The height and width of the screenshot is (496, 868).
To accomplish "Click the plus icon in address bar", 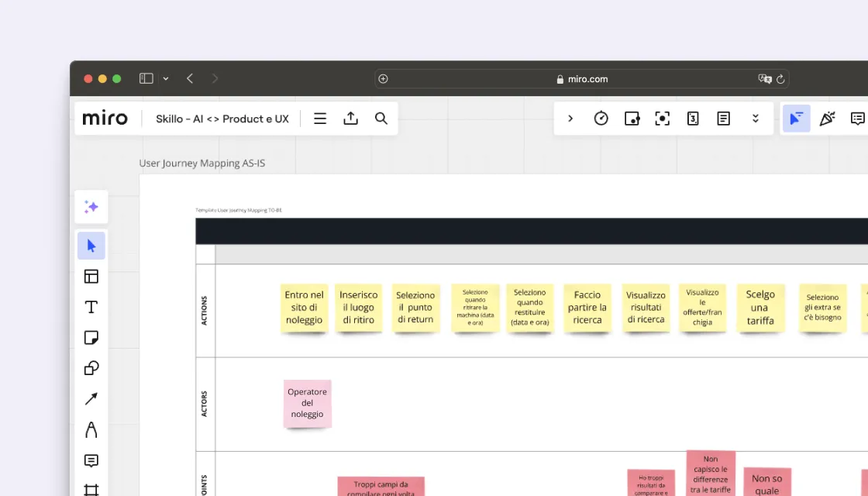I will coord(383,79).
